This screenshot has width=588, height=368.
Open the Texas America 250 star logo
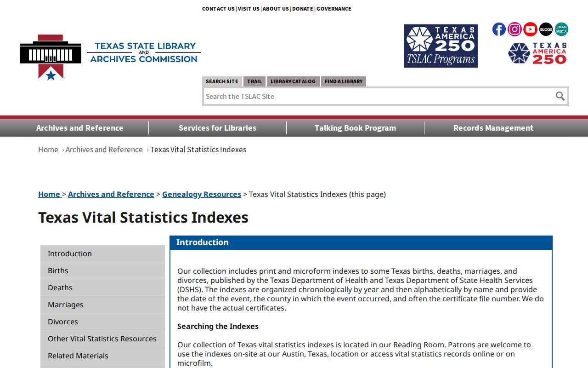point(537,53)
